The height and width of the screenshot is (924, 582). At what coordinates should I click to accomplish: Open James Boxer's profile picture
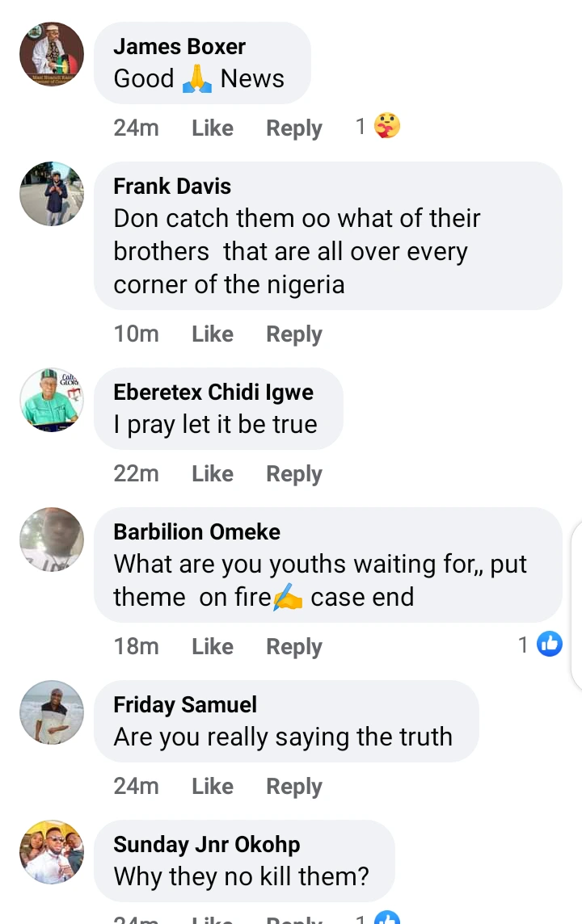click(x=52, y=54)
